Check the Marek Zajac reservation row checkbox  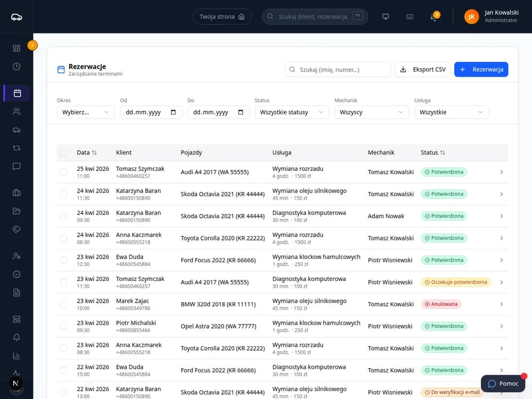pyautogui.click(x=63, y=304)
